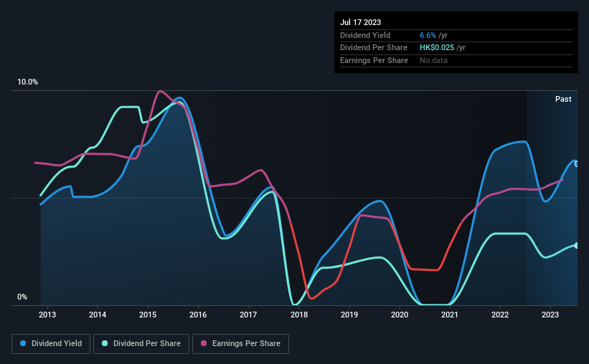Toggle the Dividend Yield legend button
The height and width of the screenshot is (364, 589).
(x=51, y=343)
